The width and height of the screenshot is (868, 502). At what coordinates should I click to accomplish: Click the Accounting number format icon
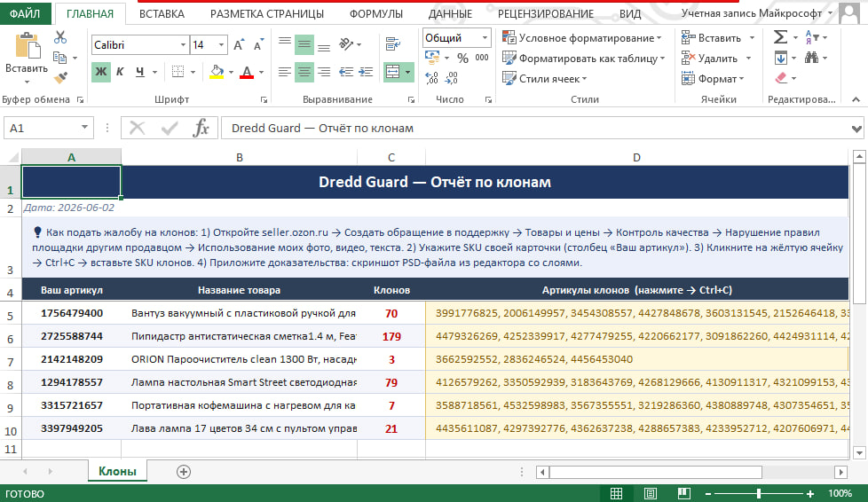tap(432, 58)
